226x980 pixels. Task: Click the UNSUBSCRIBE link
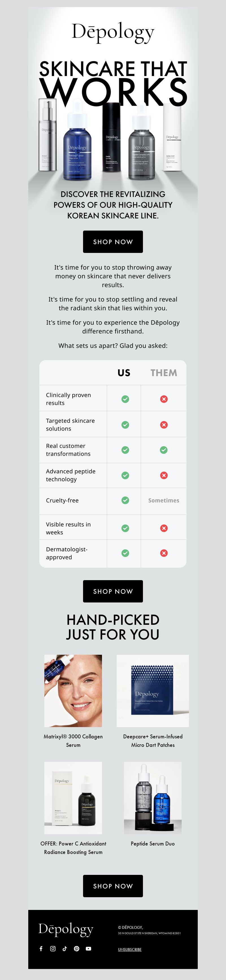130,949
